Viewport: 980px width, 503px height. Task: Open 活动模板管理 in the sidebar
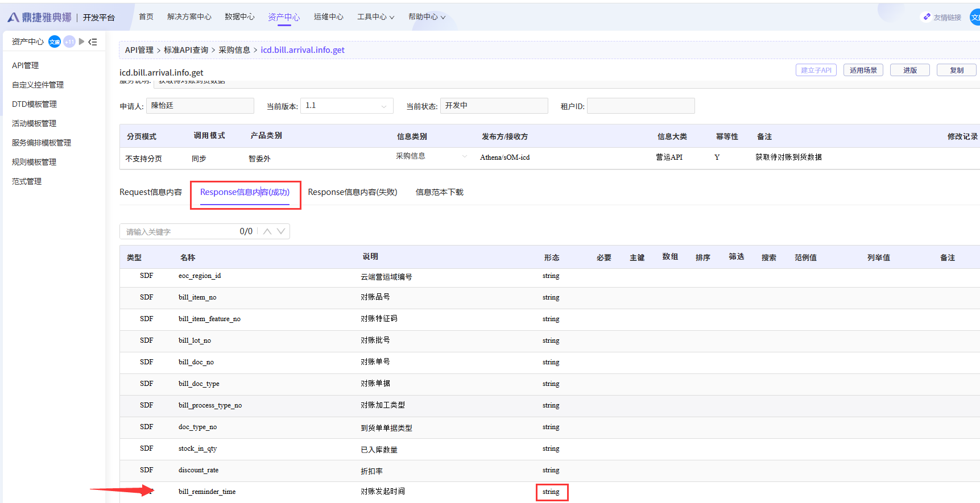(34, 123)
